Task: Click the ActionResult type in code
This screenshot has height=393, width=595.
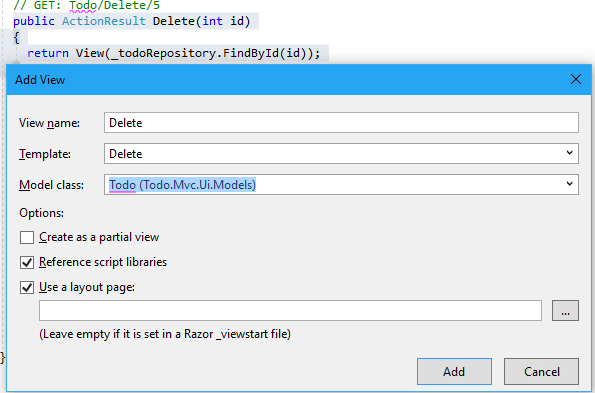Action: click(x=104, y=21)
